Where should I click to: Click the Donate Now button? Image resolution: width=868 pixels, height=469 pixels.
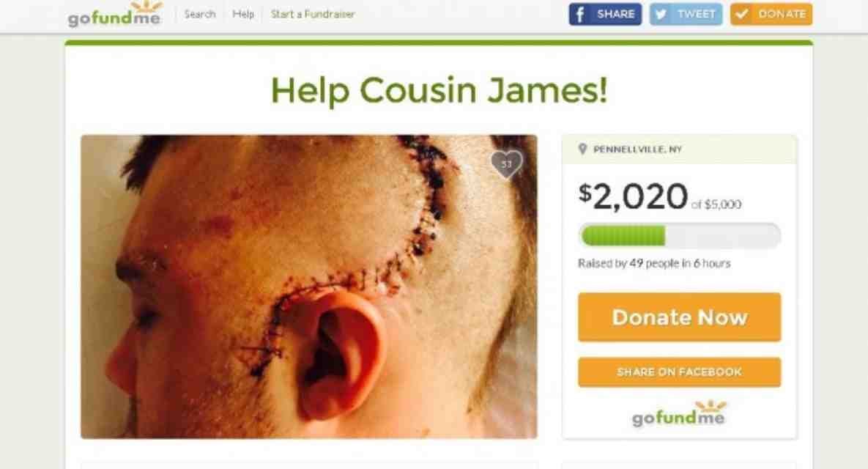pyautogui.click(x=679, y=317)
